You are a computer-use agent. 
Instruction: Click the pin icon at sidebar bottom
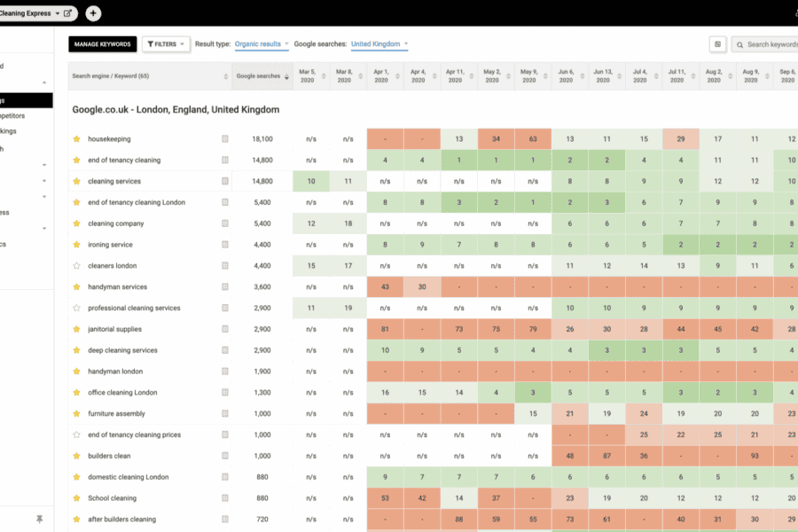tap(39, 519)
